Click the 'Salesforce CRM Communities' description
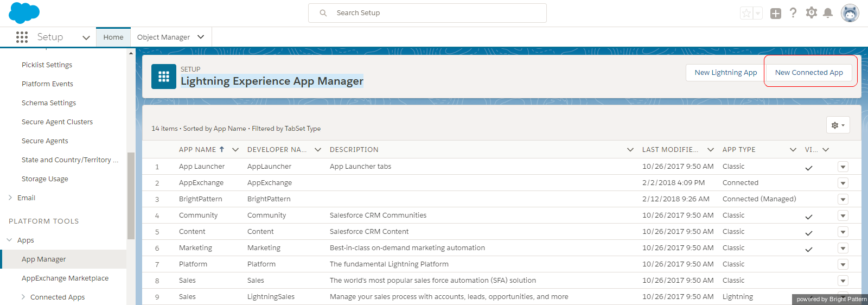Screen dimensions: 868x305 (x=378, y=215)
